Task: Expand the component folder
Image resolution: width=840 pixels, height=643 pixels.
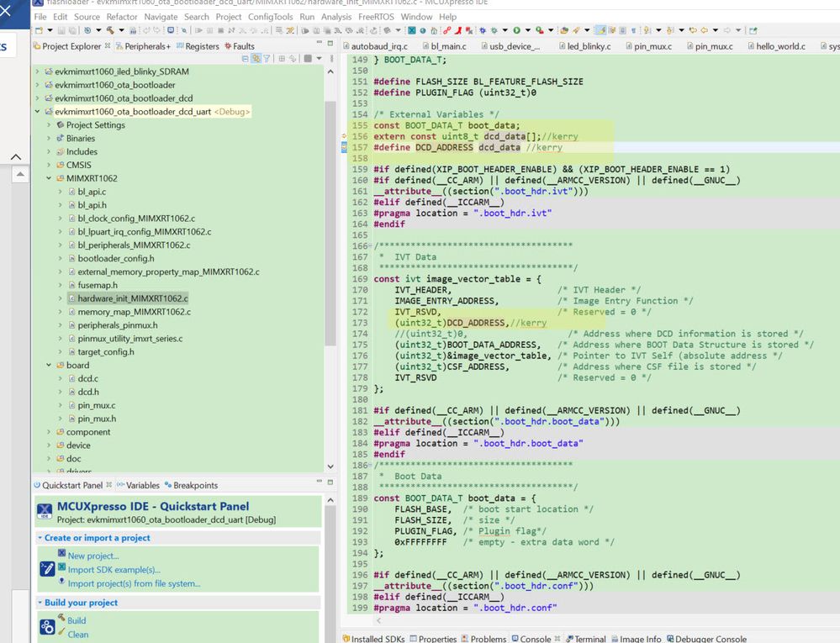Action: 49,432
